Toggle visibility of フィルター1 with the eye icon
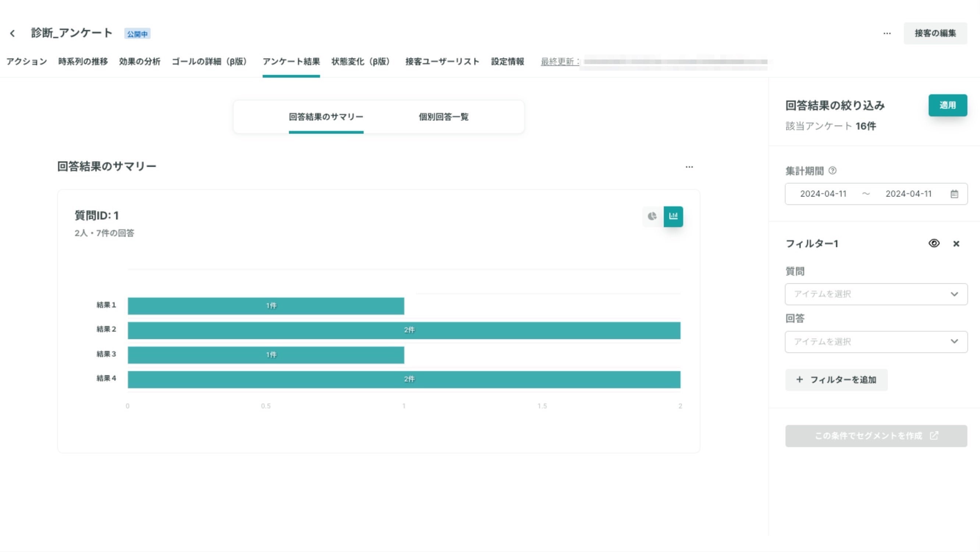The image size is (980, 552). point(934,244)
